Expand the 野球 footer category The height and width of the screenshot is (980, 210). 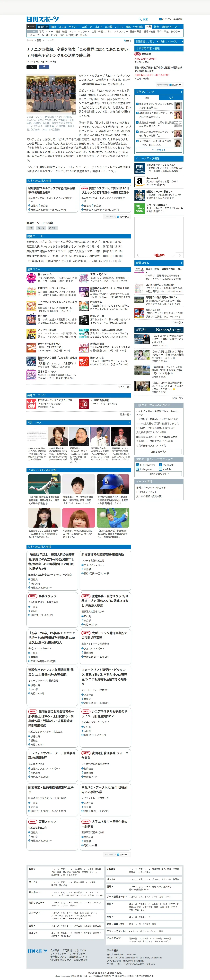32,869
